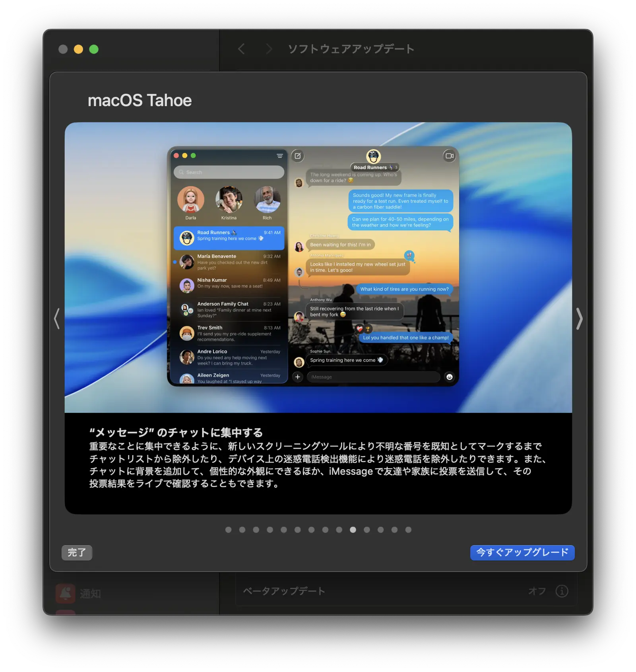
Task: Select the ninth page indicator dot
Action: pyautogui.click(x=339, y=530)
